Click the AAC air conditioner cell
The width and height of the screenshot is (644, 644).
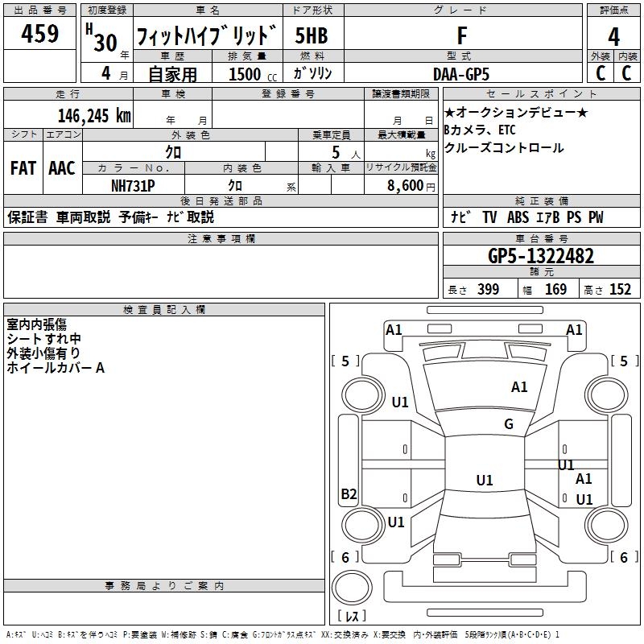(x=62, y=168)
